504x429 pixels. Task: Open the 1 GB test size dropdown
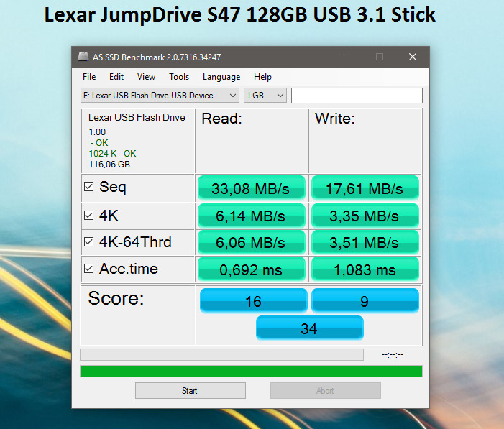pyautogui.click(x=265, y=96)
